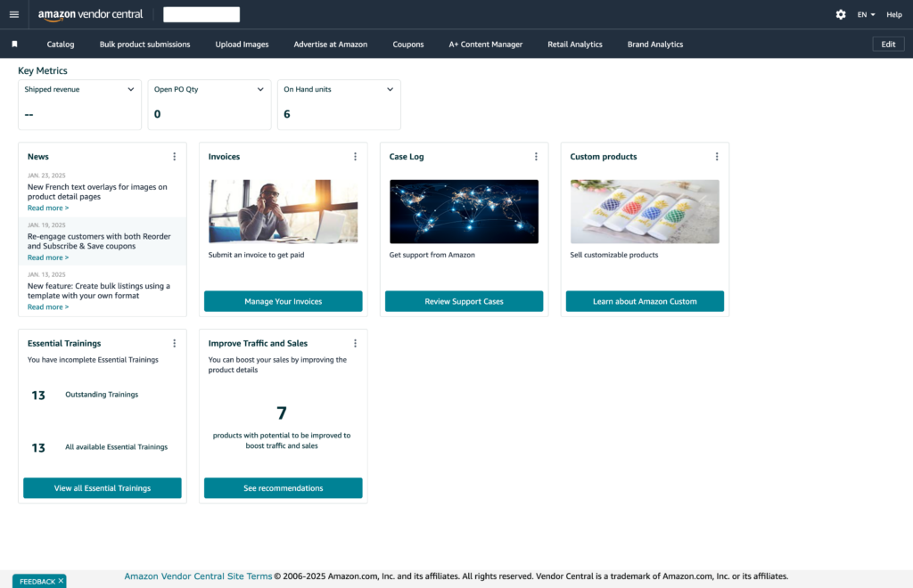The height and width of the screenshot is (588, 913).
Task: Click the 13 All available Essential Trainings count
Action: tap(37, 448)
